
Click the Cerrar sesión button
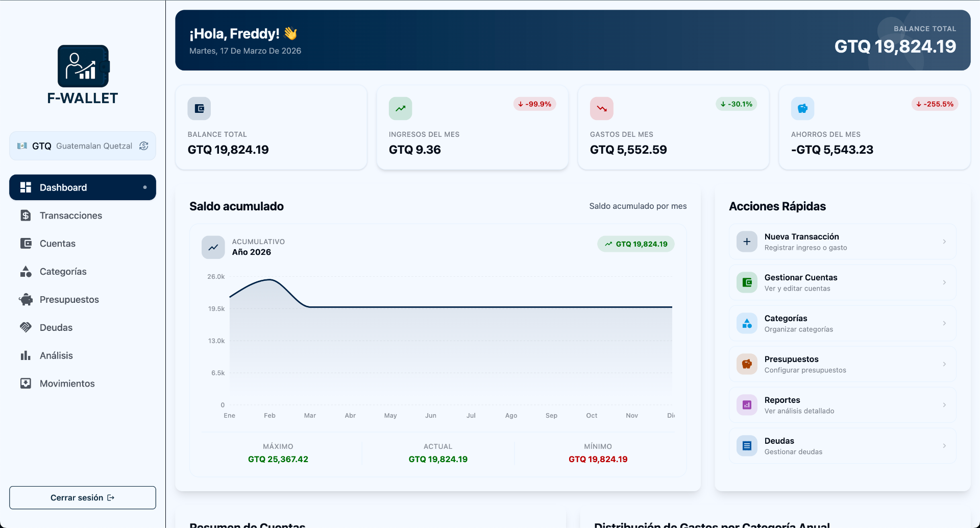[82, 497]
